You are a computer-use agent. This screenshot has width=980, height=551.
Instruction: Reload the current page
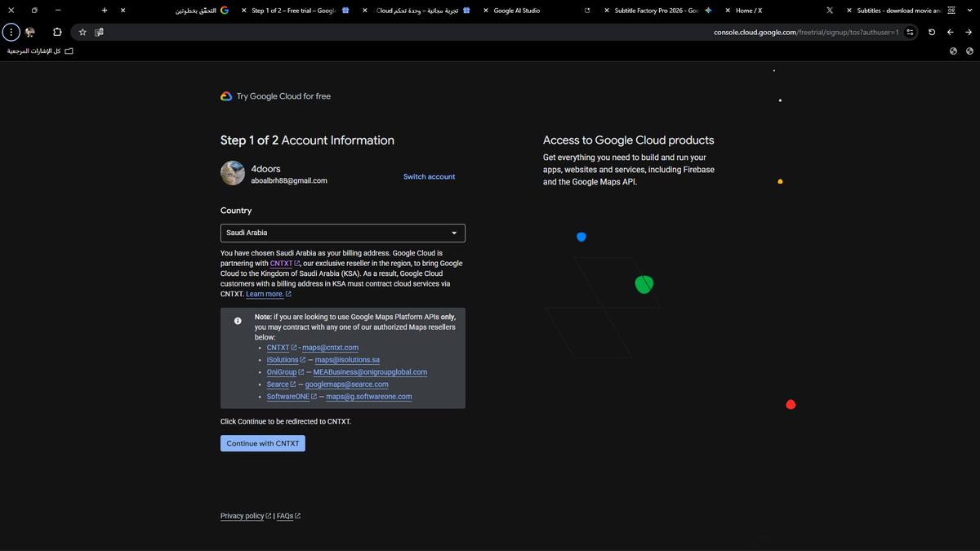932,32
